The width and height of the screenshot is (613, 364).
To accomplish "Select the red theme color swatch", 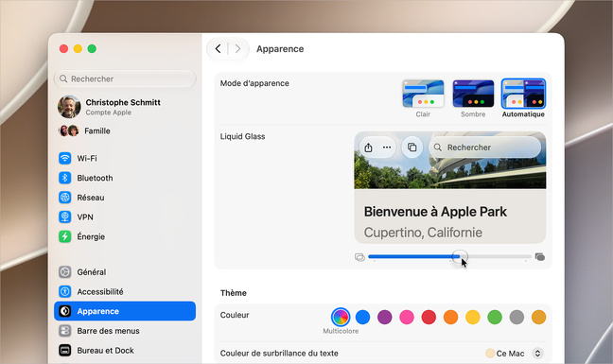I will tap(429, 317).
